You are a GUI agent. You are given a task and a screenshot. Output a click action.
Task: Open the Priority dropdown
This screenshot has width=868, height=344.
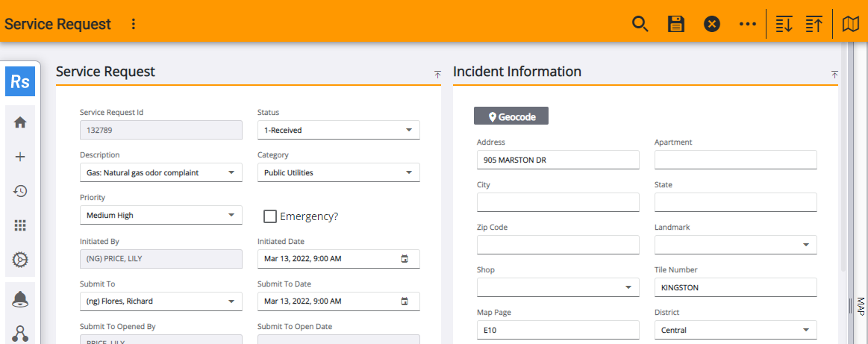[x=161, y=215]
